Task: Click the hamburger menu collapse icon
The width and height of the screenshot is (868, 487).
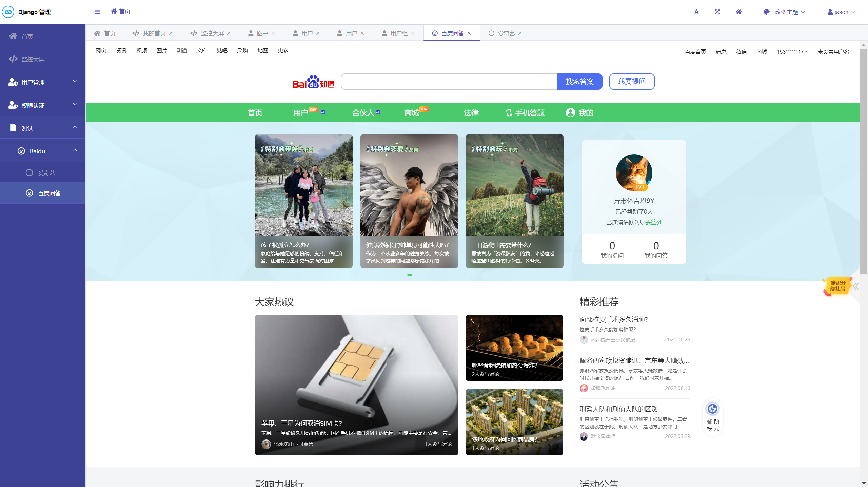Action: [x=97, y=12]
